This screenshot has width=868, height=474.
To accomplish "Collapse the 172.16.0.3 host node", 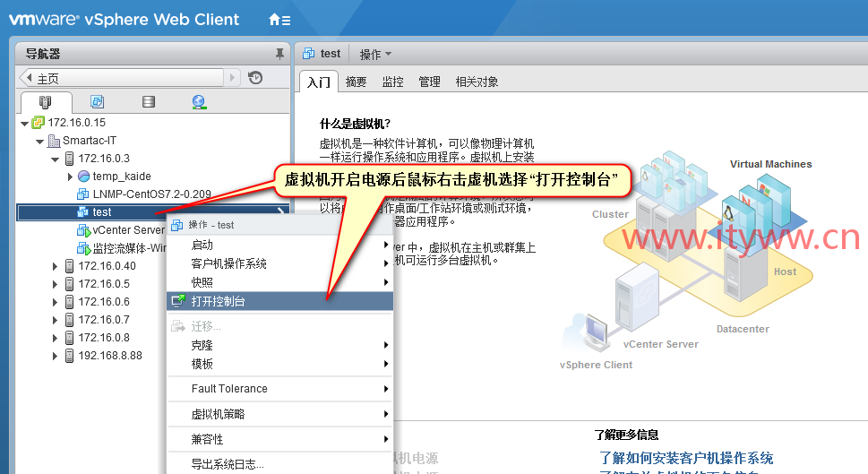I will pyautogui.click(x=55, y=159).
